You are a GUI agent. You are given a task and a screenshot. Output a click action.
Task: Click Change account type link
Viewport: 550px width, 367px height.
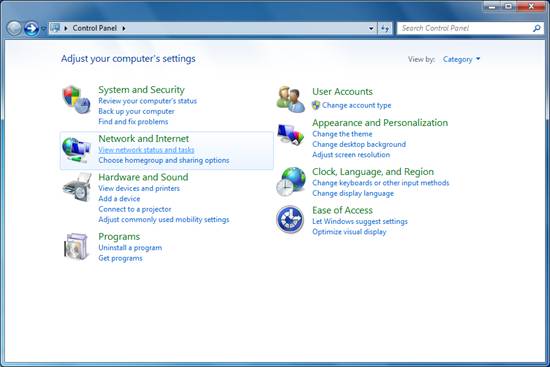(356, 105)
